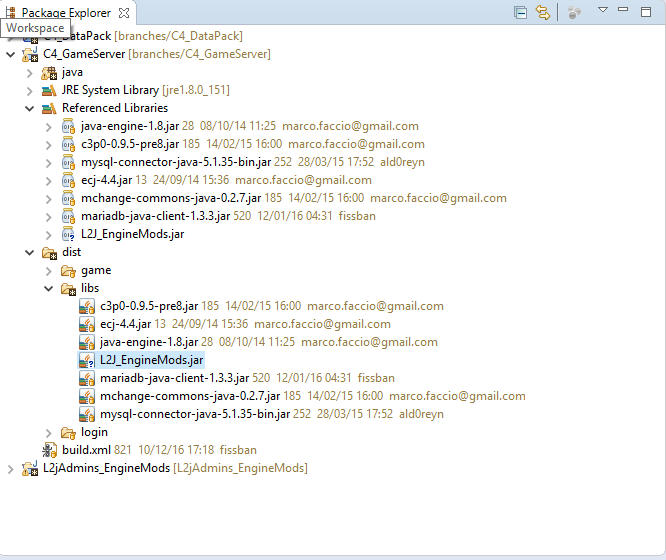Collapse the dist folder
This screenshot has height=560, width=666.
tap(29, 253)
